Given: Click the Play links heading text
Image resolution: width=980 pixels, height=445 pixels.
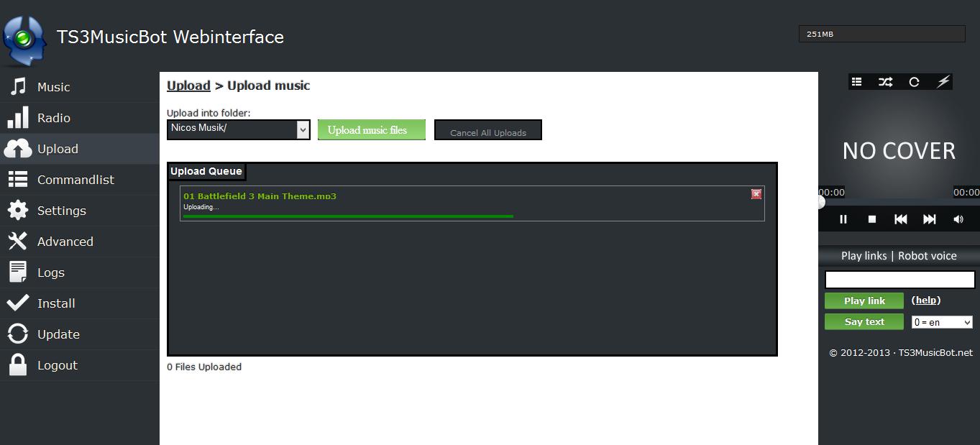Looking at the screenshot, I should [x=864, y=256].
